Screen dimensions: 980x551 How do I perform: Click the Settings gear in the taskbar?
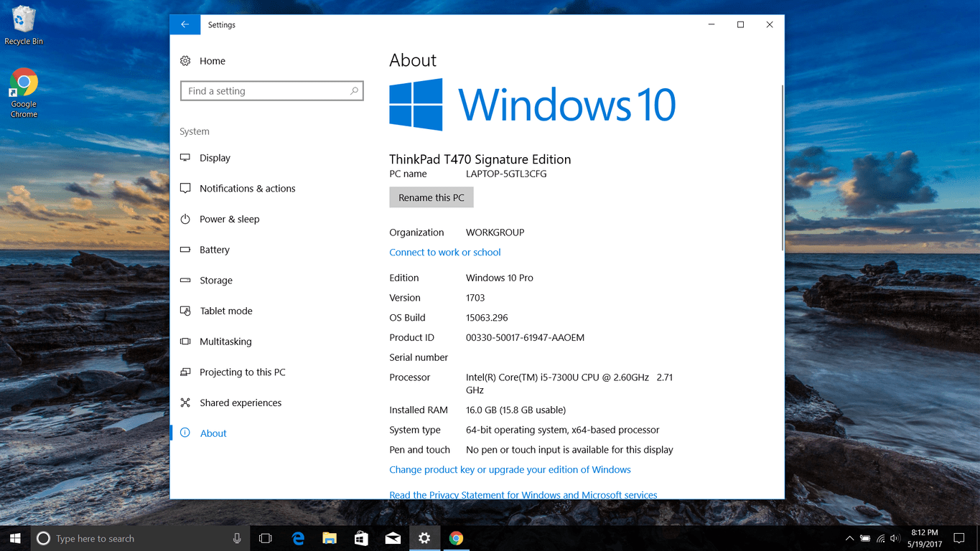[424, 538]
